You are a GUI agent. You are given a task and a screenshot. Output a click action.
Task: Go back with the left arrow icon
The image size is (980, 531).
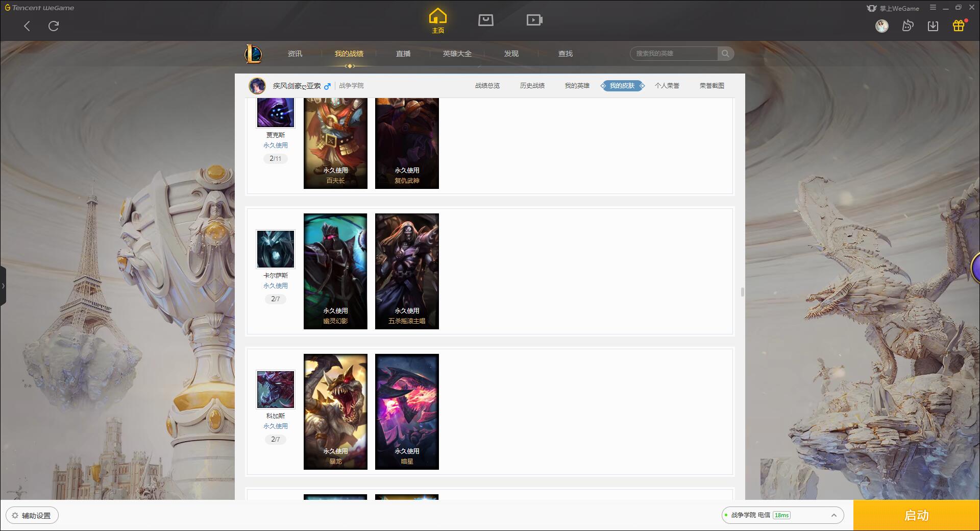coord(27,26)
